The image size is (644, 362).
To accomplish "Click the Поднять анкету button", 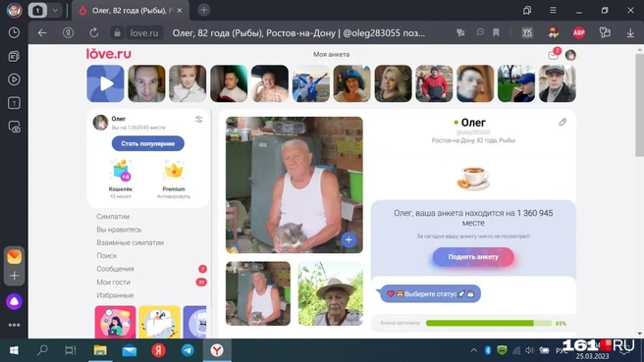I will pyautogui.click(x=473, y=257).
